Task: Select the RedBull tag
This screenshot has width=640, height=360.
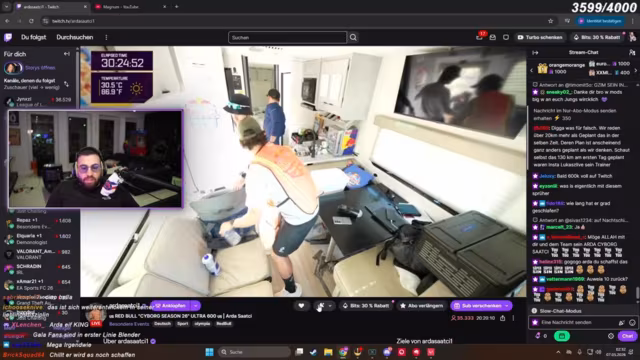Action: click(223, 324)
